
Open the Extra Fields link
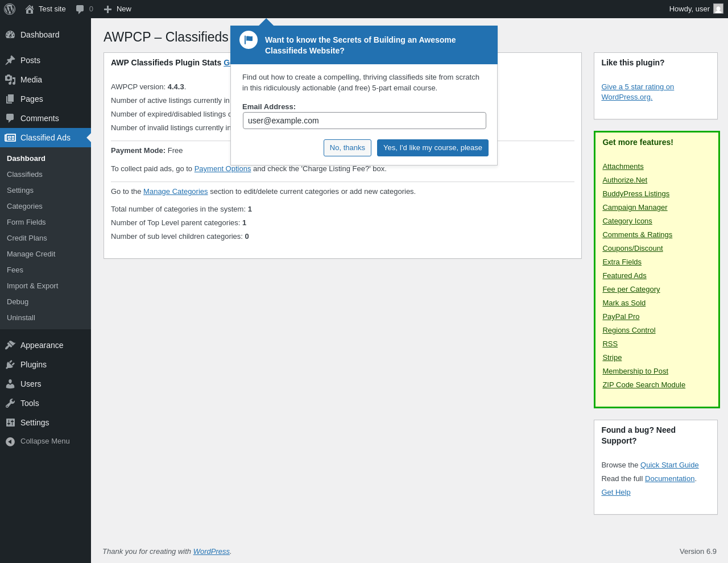[622, 262]
